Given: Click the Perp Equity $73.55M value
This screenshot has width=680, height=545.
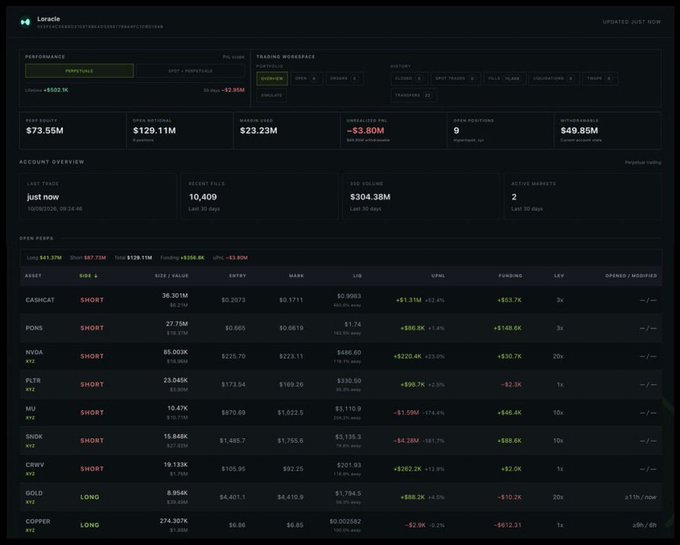Looking at the screenshot, I should tap(45, 131).
